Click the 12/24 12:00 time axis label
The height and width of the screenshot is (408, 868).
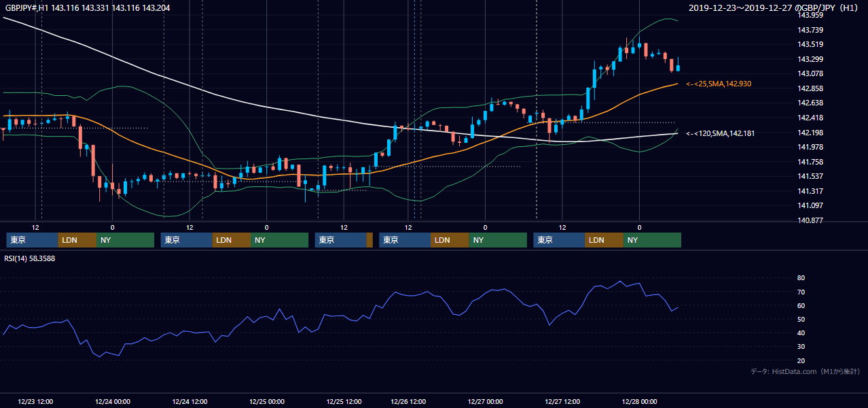click(189, 402)
